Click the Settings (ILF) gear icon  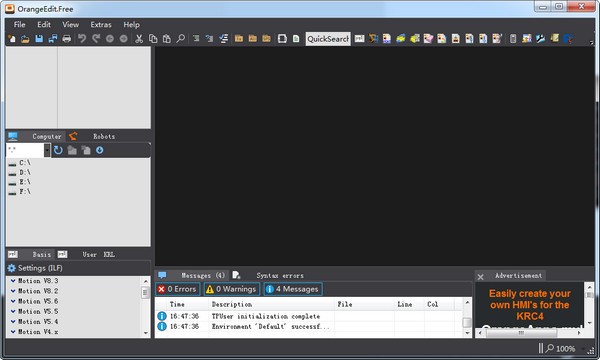coord(12,268)
